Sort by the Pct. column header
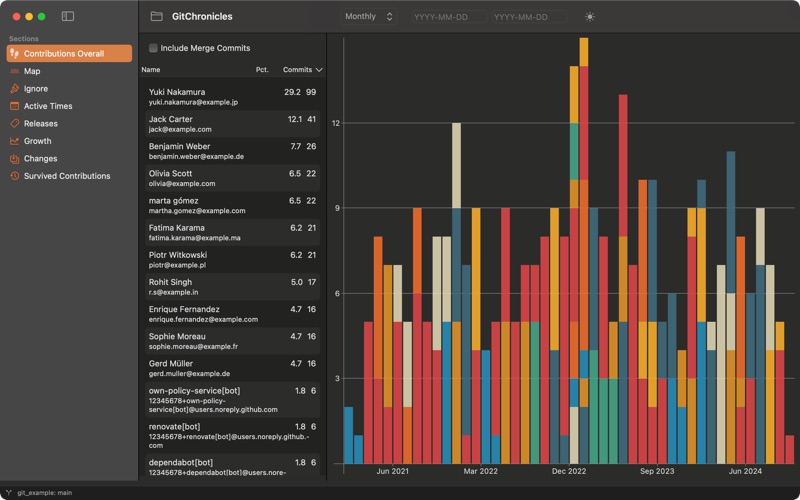This screenshot has height=500, width=800. pyautogui.click(x=262, y=70)
